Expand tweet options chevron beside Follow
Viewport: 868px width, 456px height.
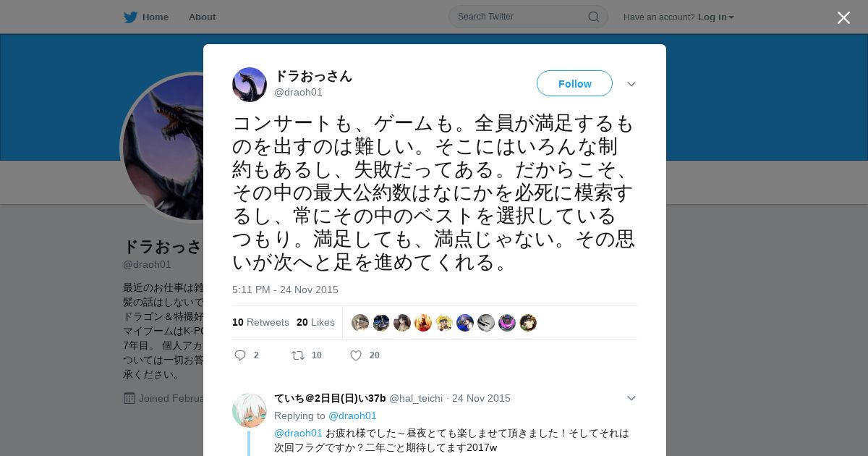pos(631,84)
